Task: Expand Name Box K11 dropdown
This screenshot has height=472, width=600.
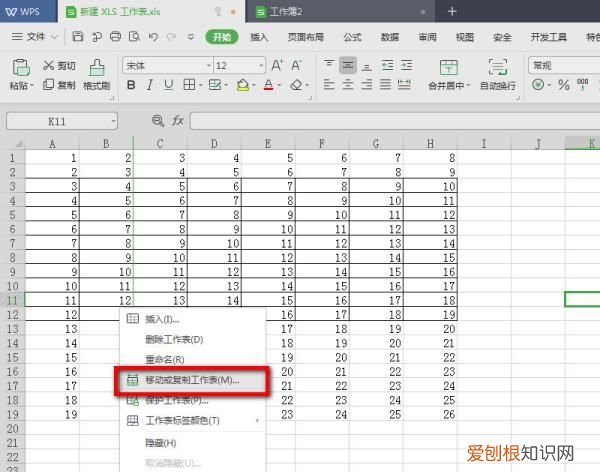Action: pos(113,121)
